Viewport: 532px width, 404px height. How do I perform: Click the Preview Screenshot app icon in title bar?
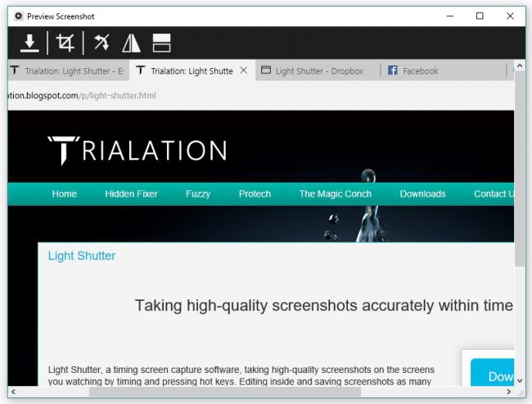coord(18,16)
